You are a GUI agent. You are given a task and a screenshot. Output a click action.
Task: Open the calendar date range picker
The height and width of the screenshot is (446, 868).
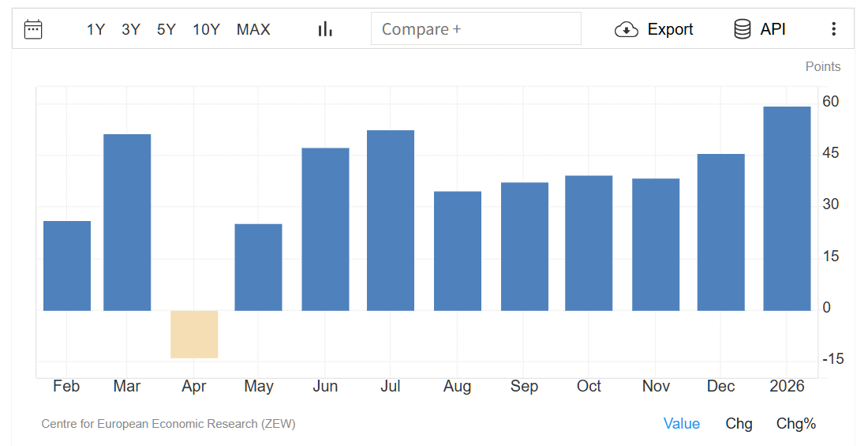33,29
